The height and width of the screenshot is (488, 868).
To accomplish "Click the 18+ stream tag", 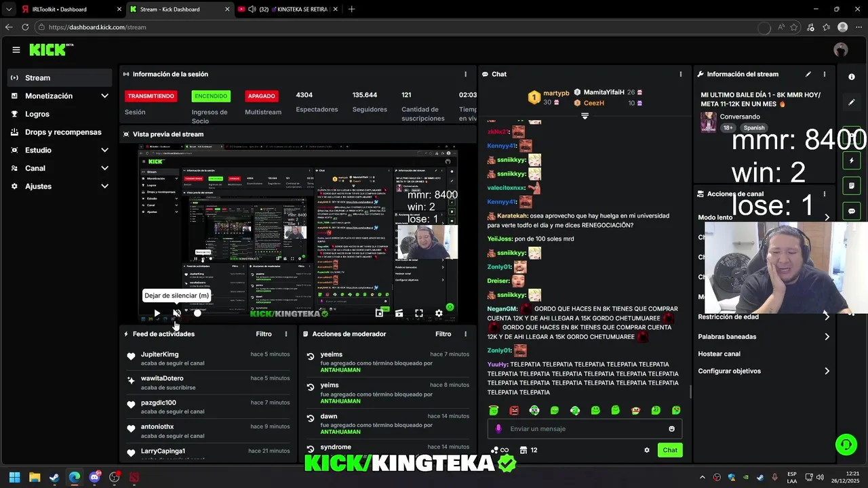I will (x=728, y=127).
